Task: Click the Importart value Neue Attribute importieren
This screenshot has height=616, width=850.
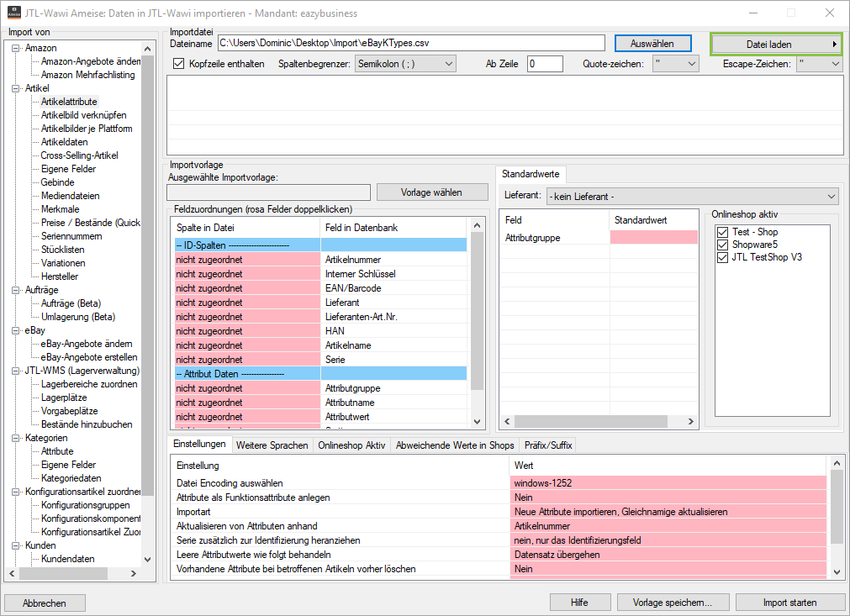Action: tap(668, 512)
